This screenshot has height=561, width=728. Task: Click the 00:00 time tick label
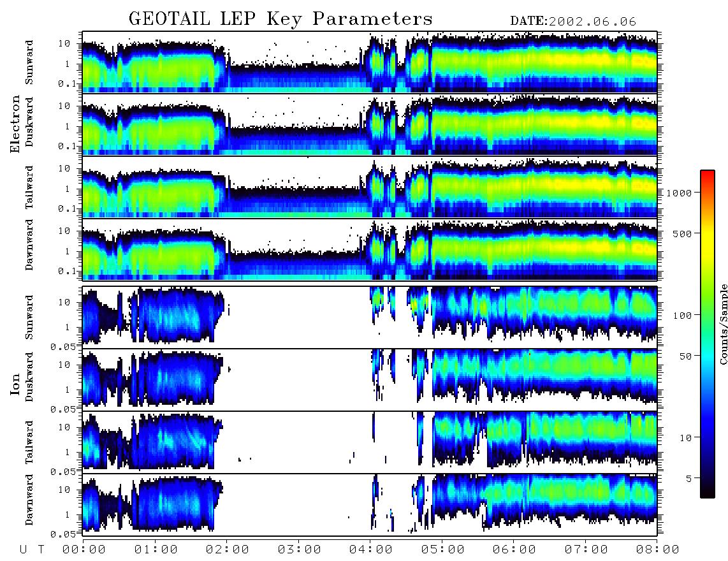(x=84, y=550)
